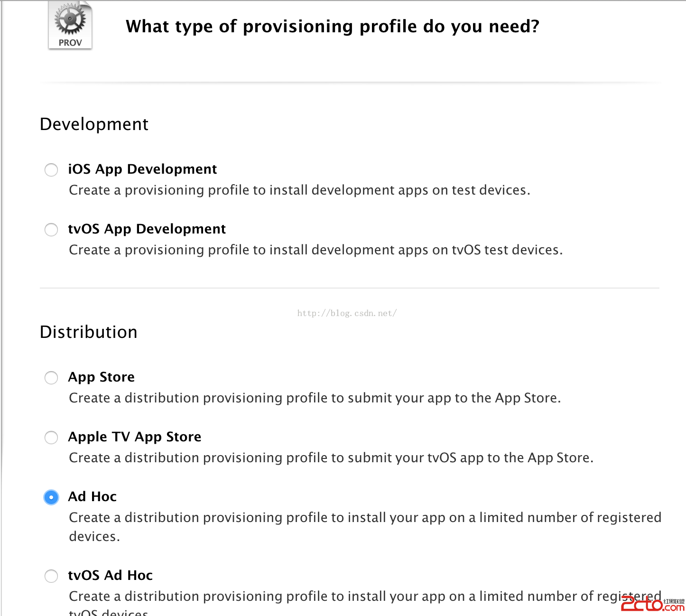Image resolution: width=686 pixels, height=616 pixels.
Task: Click the provisioning profile question heading
Action: 332,27
